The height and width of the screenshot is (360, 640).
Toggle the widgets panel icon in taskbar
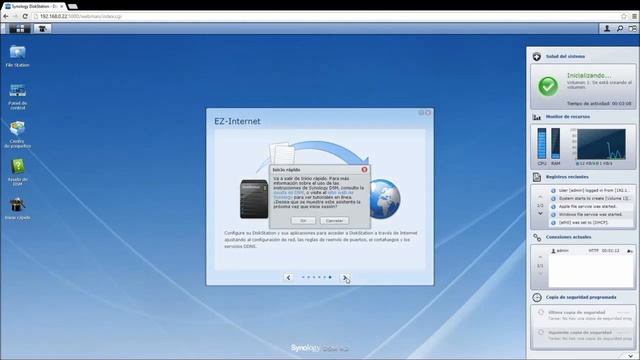pos(632,28)
